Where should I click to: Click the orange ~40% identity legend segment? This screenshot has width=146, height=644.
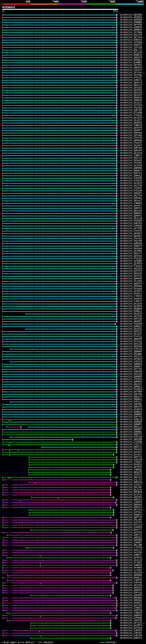[45, 4]
